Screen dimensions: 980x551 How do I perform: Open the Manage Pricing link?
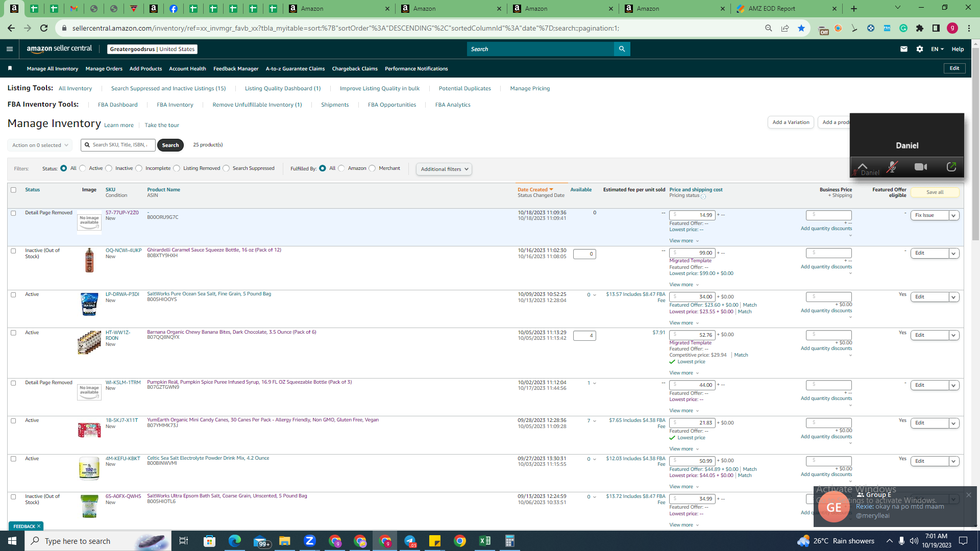(x=530, y=89)
